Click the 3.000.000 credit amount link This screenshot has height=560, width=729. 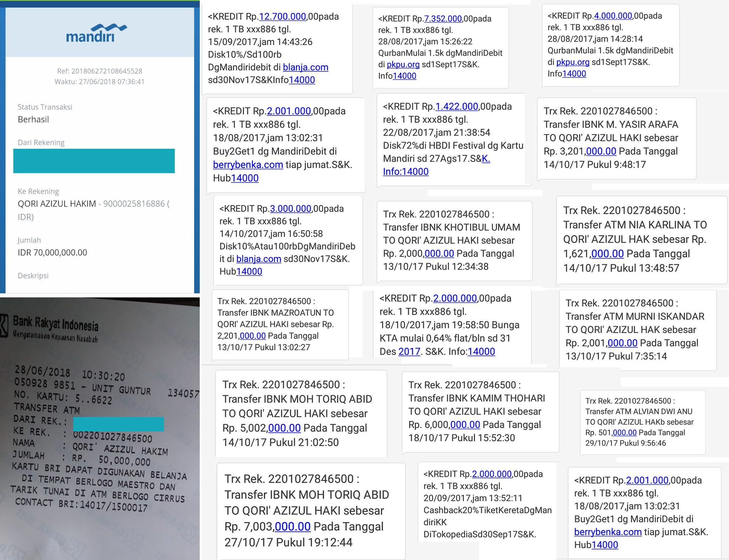click(x=290, y=209)
